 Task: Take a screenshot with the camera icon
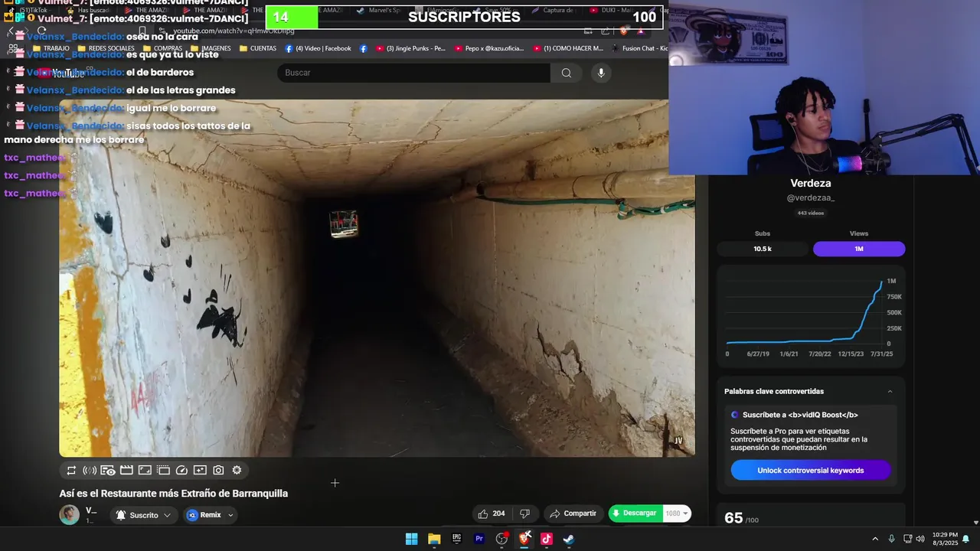(x=218, y=471)
